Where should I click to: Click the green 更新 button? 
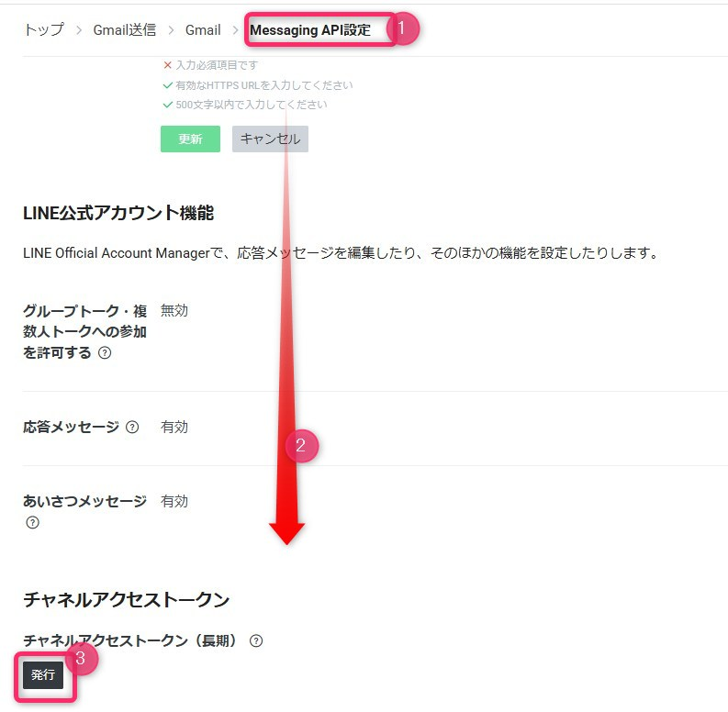pos(190,139)
